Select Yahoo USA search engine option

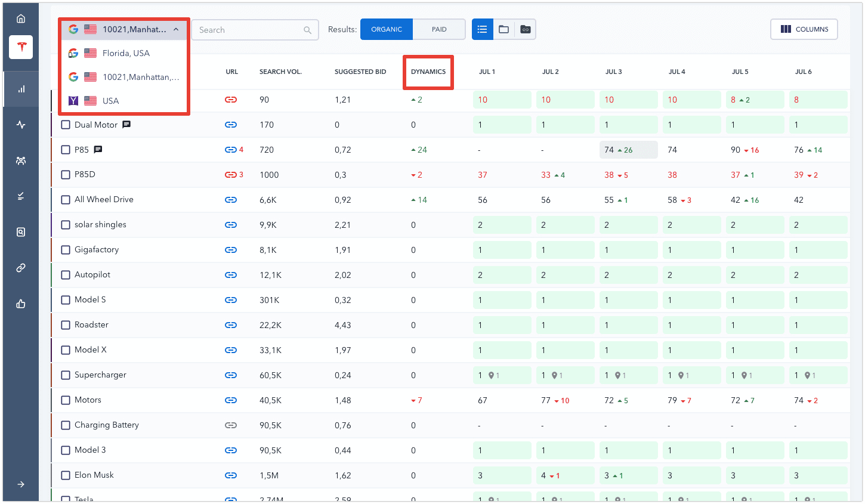tap(124, 101)
